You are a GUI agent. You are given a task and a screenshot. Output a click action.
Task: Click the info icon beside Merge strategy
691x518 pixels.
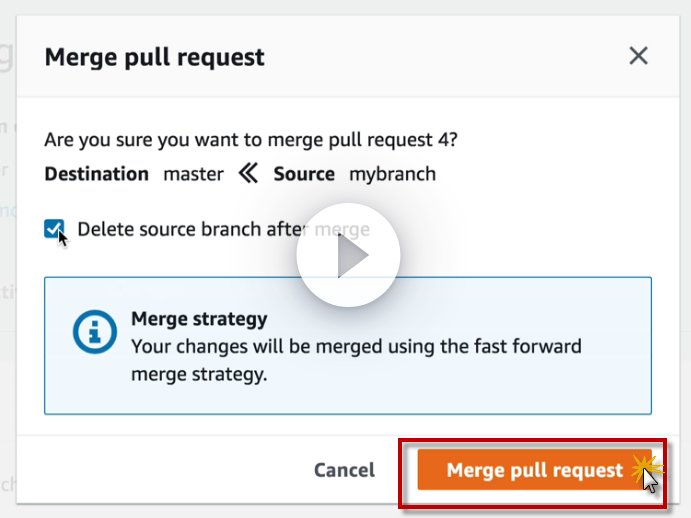coord(95,333)
